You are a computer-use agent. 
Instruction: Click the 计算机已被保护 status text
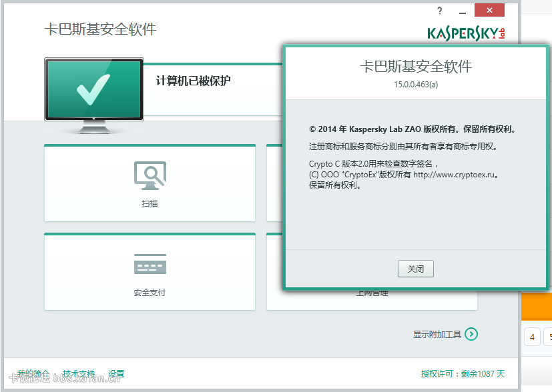[x=194, y=81]
